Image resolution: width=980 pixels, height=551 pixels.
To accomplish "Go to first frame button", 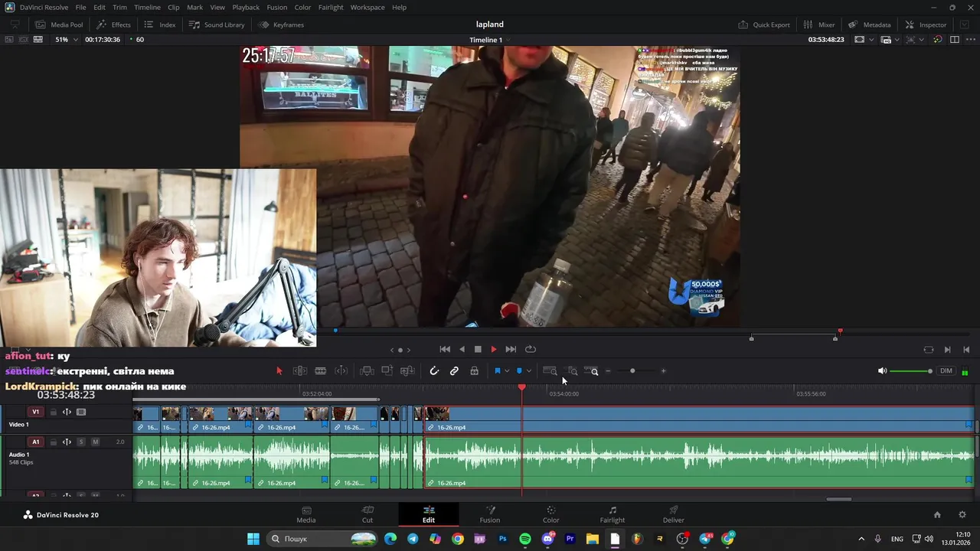I will (x=445, y=349).
